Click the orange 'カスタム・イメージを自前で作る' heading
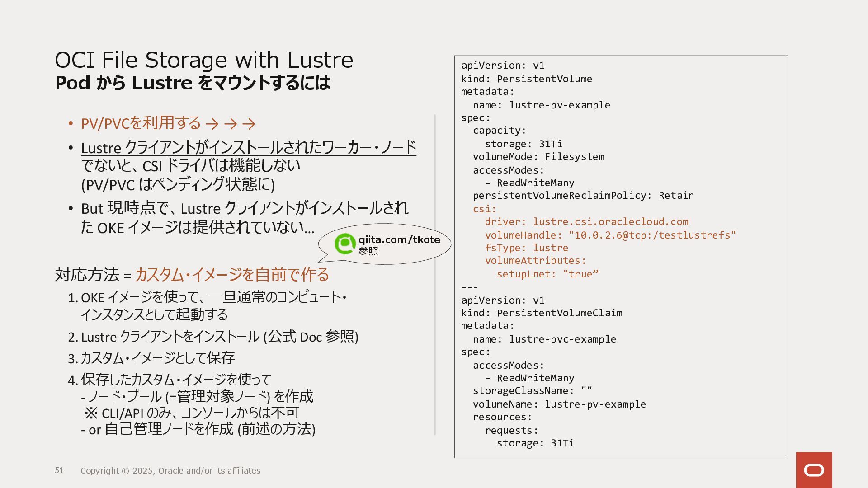 (232, 275)
